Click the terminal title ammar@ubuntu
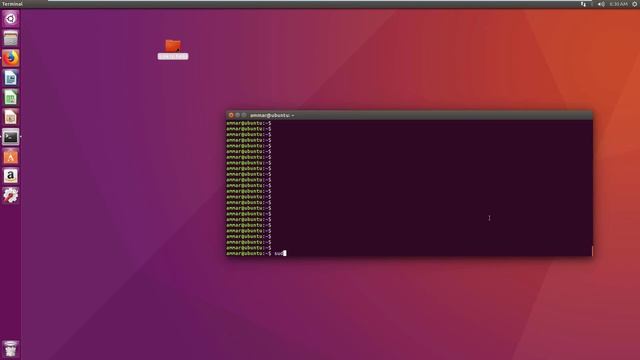 [x=272, y=116]
